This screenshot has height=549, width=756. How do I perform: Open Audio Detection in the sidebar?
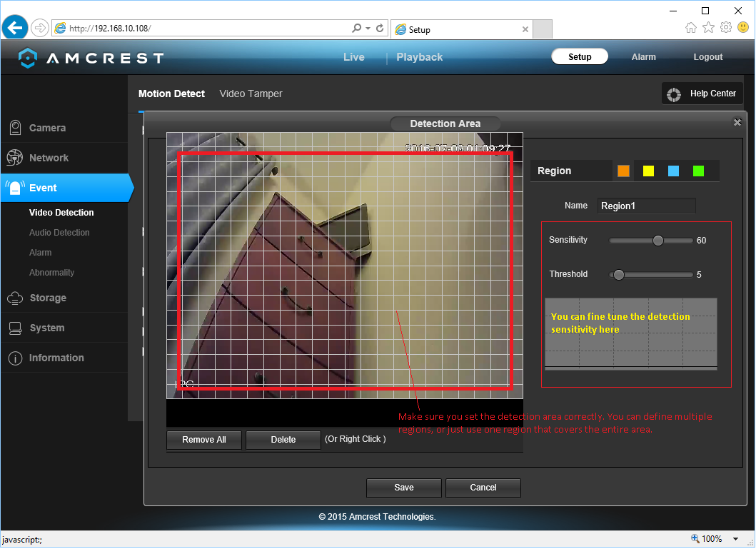[x=59, y=233]
